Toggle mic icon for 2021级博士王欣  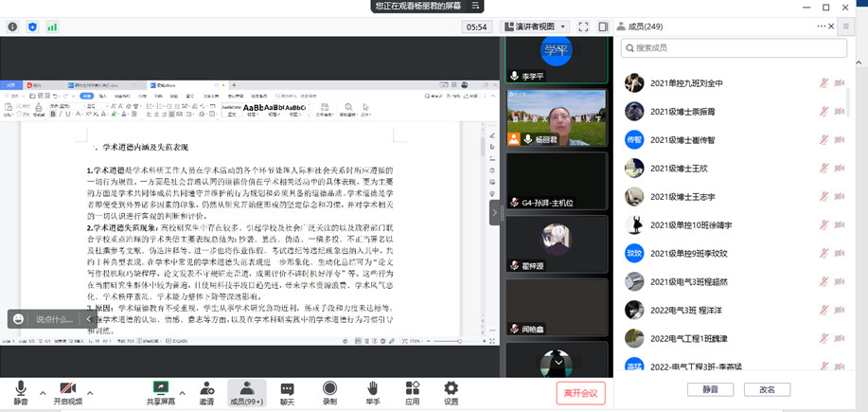[x=824, y=169]
